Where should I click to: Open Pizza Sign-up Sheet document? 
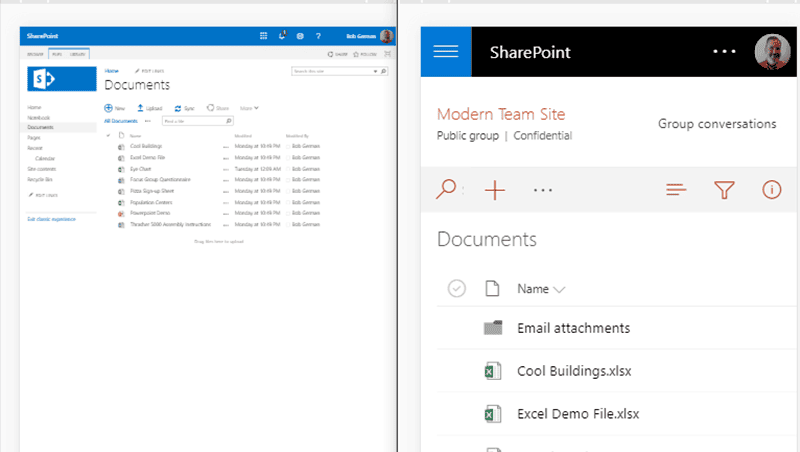pyautogui.click(x=152, y=191)
